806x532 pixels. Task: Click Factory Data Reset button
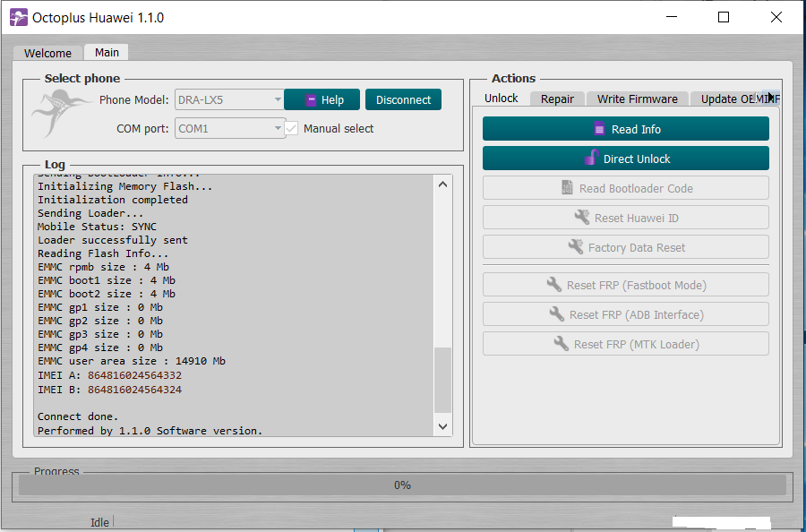point(626,247)
